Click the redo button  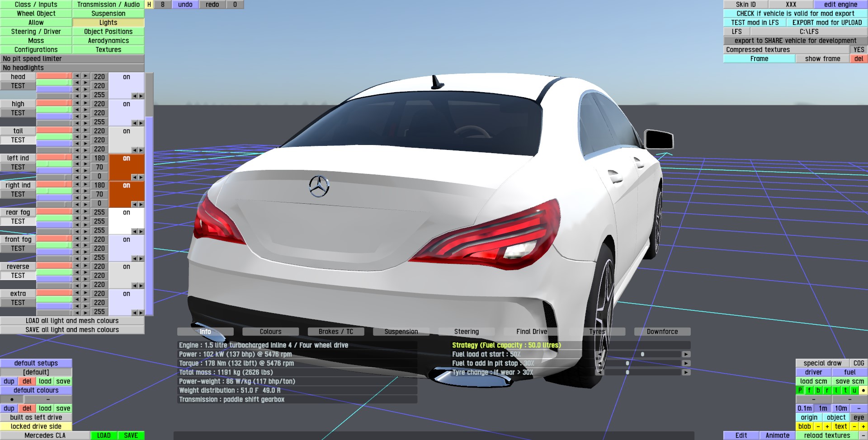212,5
